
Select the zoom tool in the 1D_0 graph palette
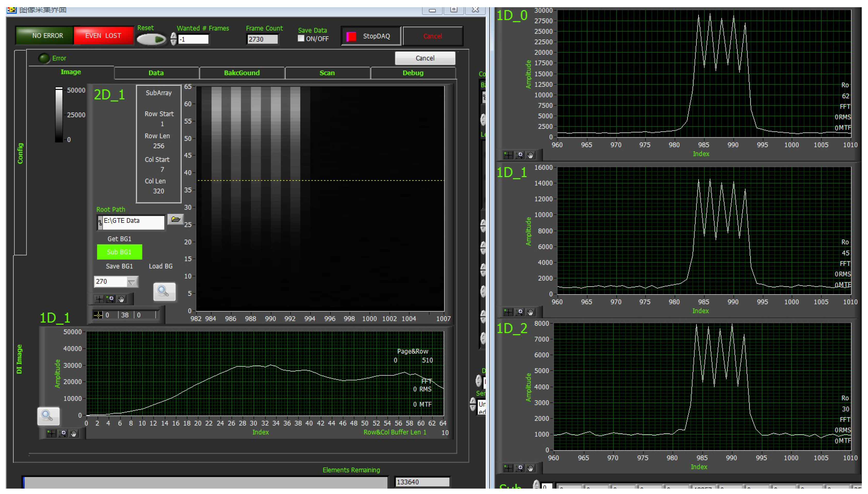point(519,155)
